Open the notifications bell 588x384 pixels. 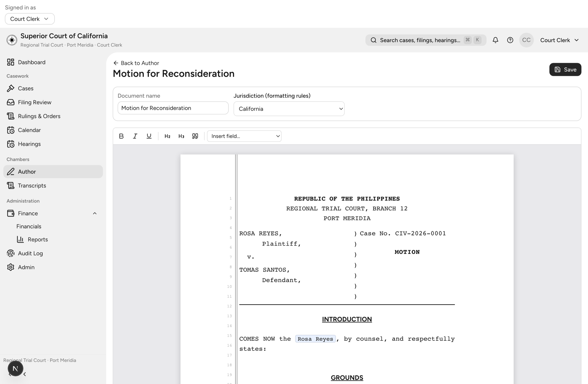click(495, 40)
